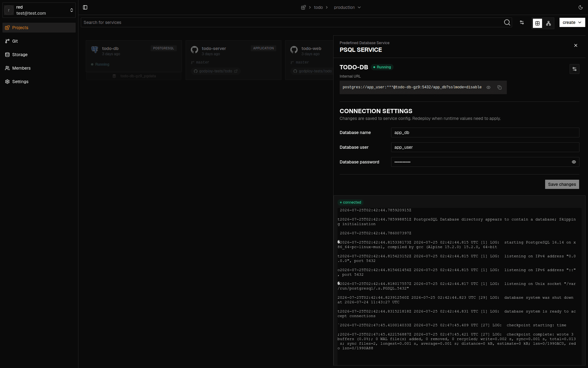The width and height of the screenshot is (588, 368).
Task: Select the todo-db service card
Action: (x=134, y=56)
